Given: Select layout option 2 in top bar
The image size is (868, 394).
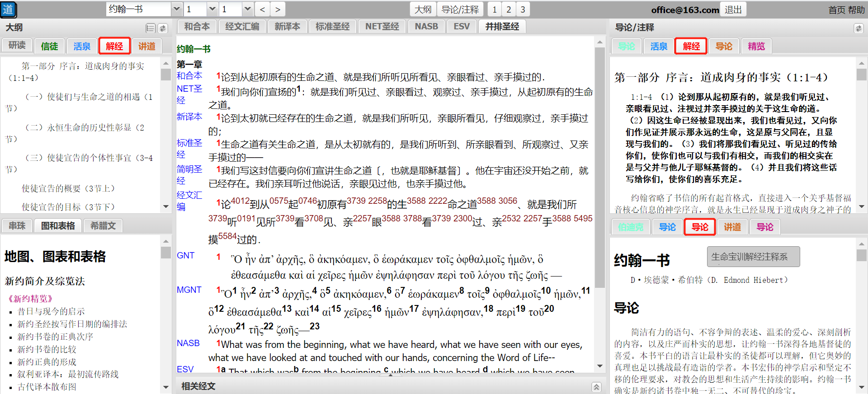Looking at the screenshot, I should (x=509, y=9).
